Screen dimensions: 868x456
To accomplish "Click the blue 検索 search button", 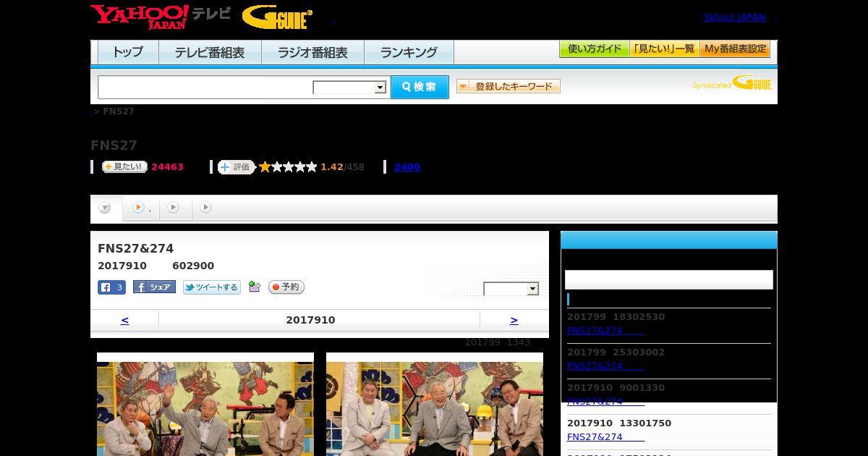I will pos(420,87).
